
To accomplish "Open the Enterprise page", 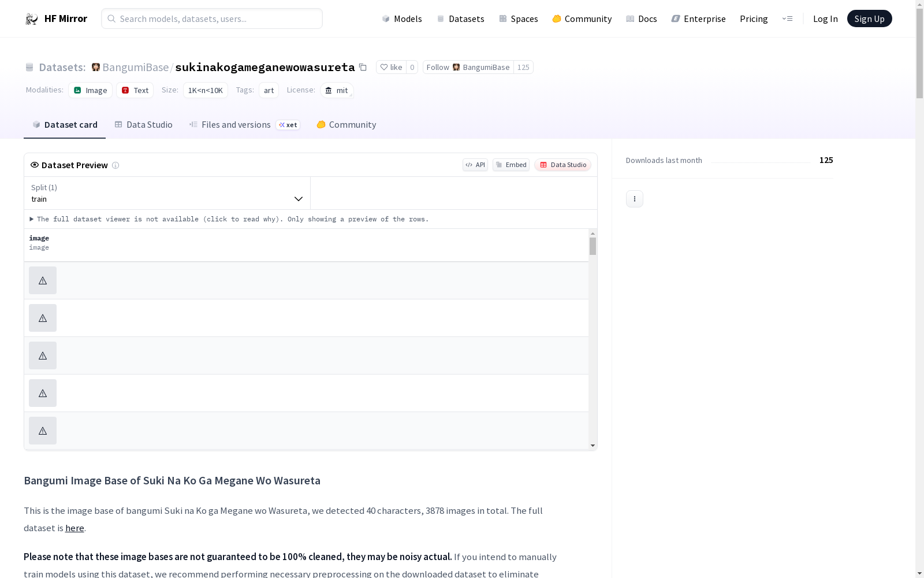I will [698, 18].
